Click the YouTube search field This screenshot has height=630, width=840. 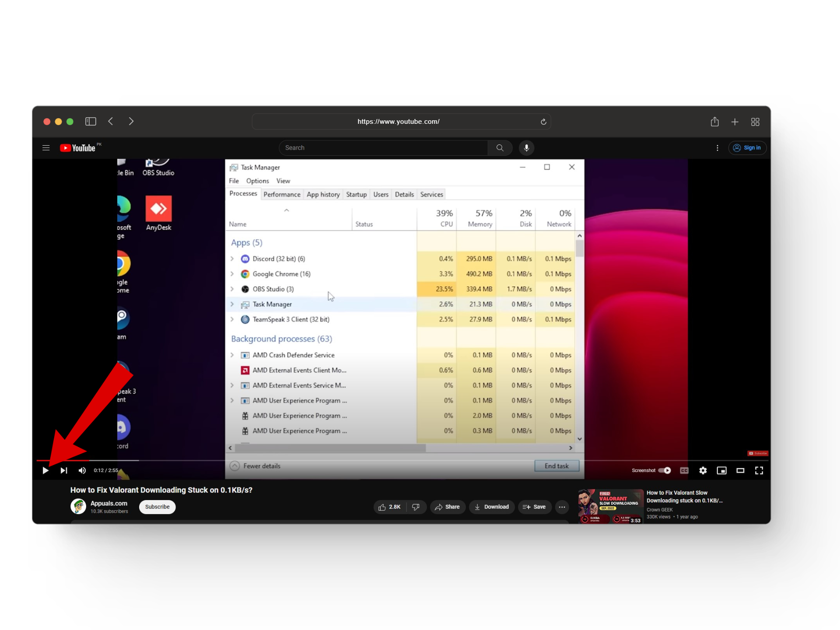(383, 148)
